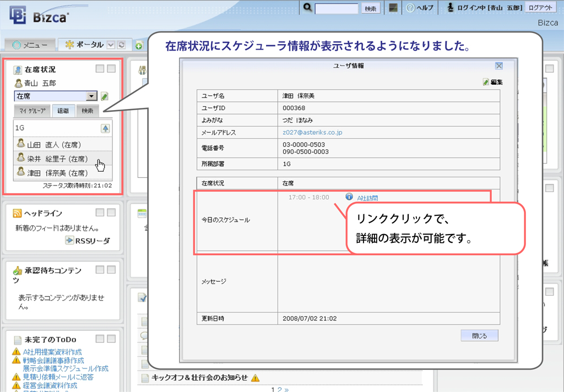Click the first square button in ヘッドライン header
This screenshot has height=392, width=564.
[100, 212]
